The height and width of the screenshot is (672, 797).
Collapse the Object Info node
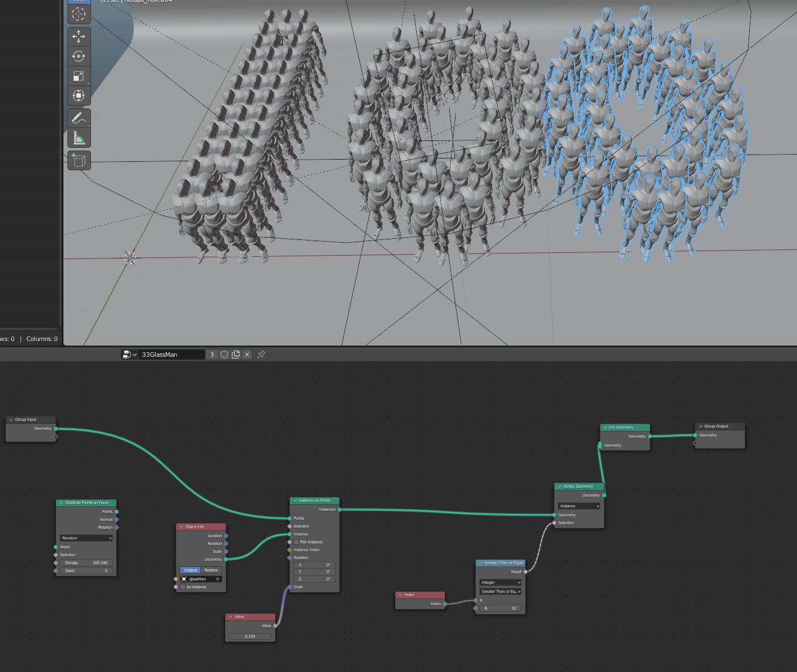point(181,526)
